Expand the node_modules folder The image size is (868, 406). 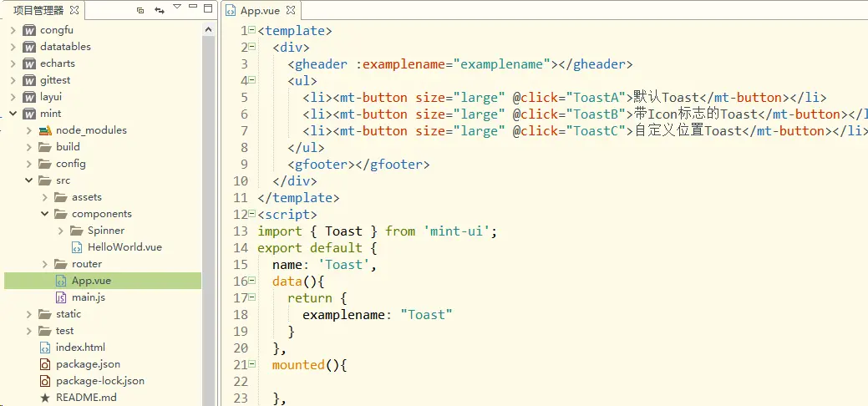[28, 130]
